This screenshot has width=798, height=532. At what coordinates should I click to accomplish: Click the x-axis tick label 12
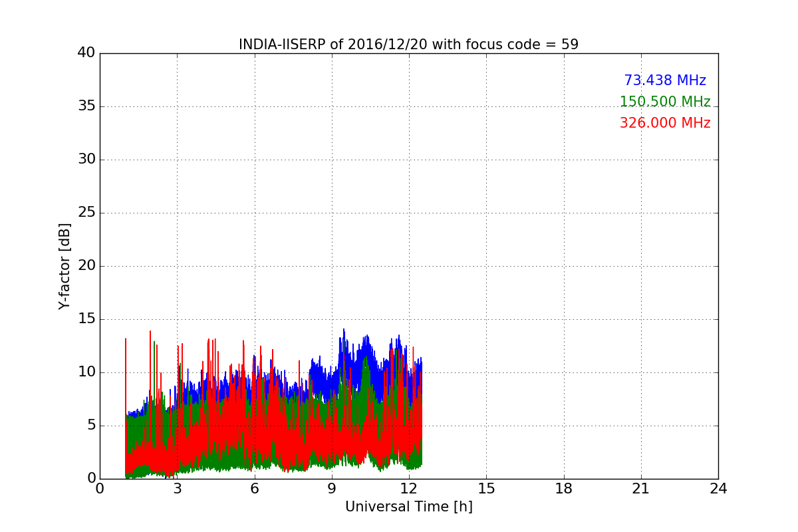coord(409,489)
